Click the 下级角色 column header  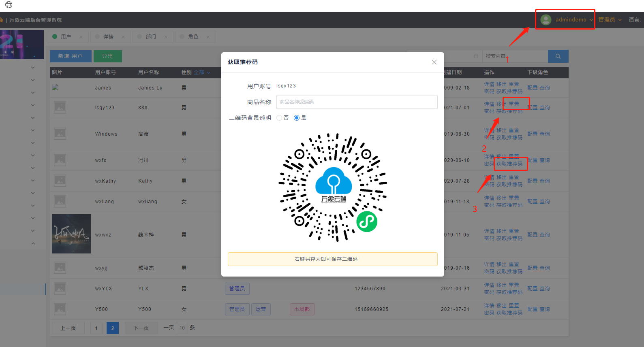[x=538, y=72]
